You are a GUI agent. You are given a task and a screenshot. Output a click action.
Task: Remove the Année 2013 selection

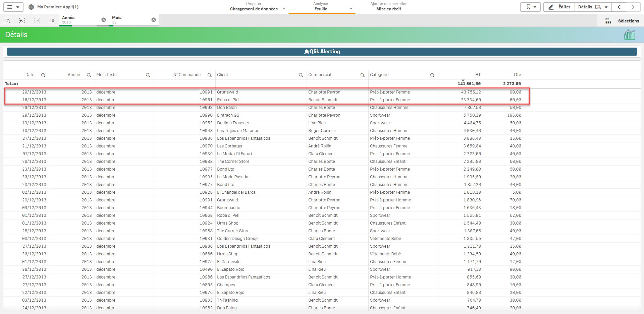tap(104, 20)
